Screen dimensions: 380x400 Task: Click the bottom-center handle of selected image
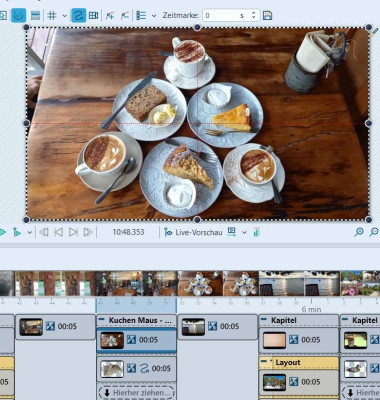click(x=197, y=219)
